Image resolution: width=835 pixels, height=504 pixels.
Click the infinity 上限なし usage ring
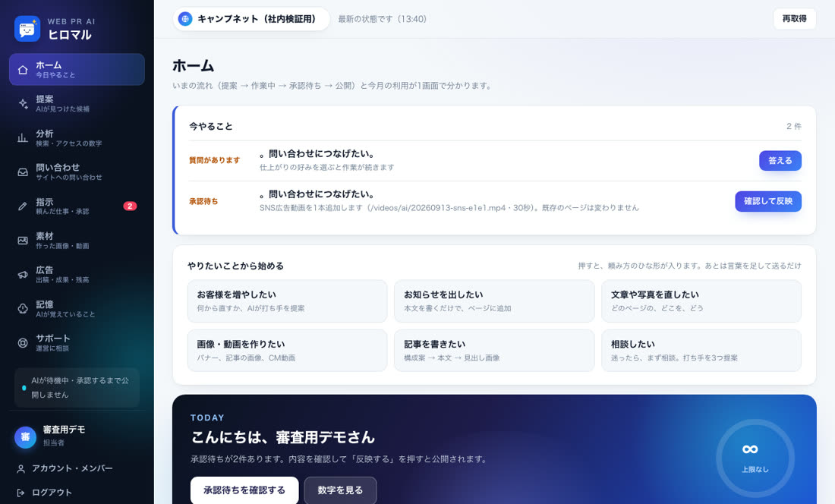coord(755,458)
